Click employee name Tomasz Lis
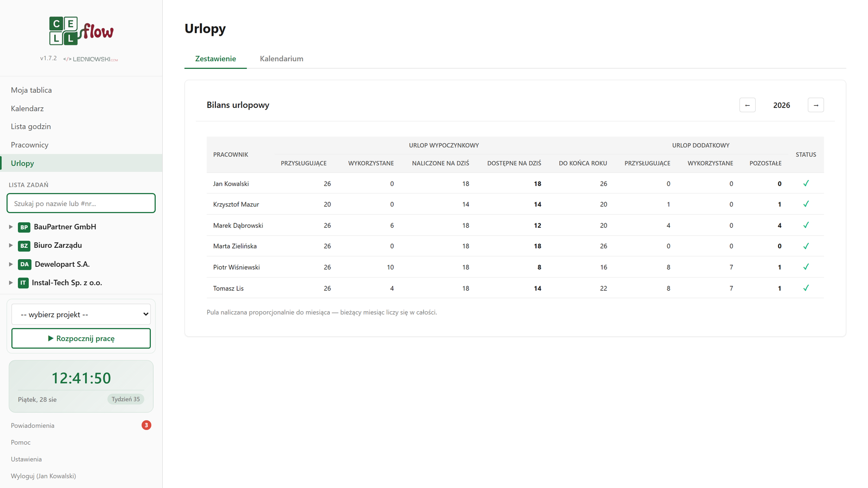This screenshot has height=488, width=868. point(228,288)
